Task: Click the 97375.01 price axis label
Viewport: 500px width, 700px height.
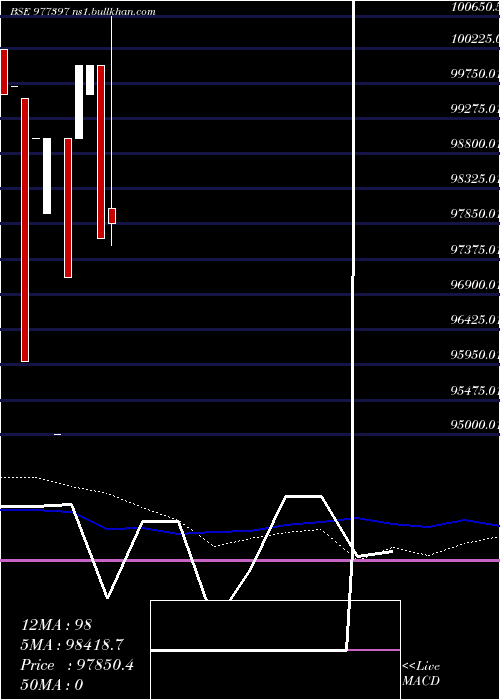Action: click(x=475, y=250)
